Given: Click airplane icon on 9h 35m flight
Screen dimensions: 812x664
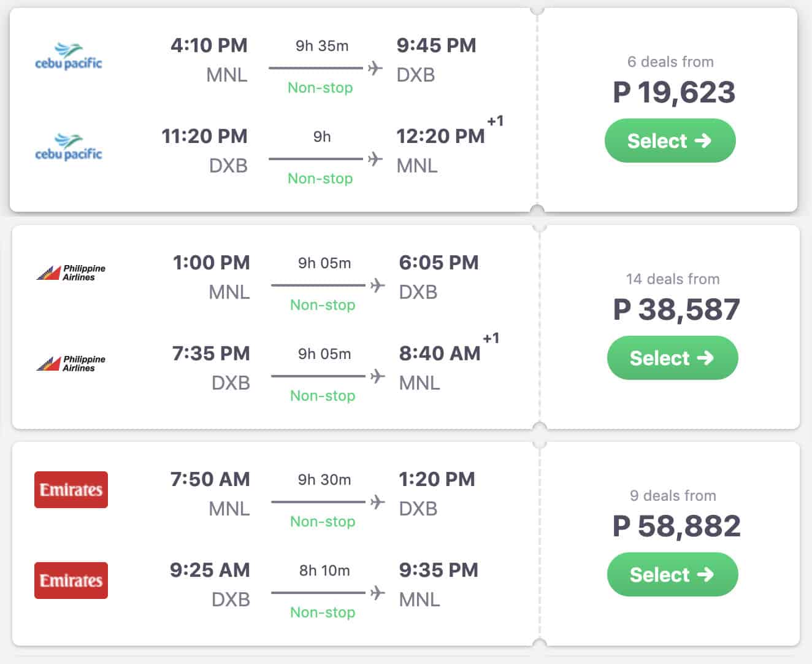Looking at the screenshot, I should click(375, 68).
